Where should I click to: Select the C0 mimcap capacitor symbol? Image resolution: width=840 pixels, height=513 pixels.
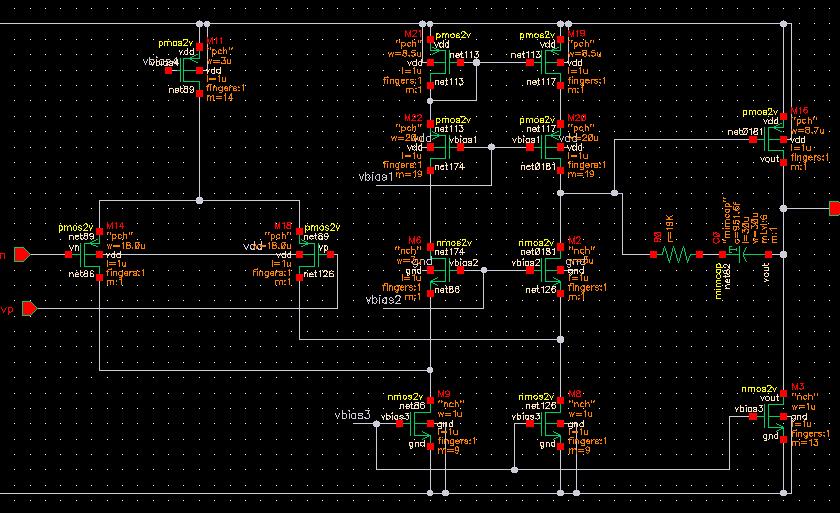(745, 254)
